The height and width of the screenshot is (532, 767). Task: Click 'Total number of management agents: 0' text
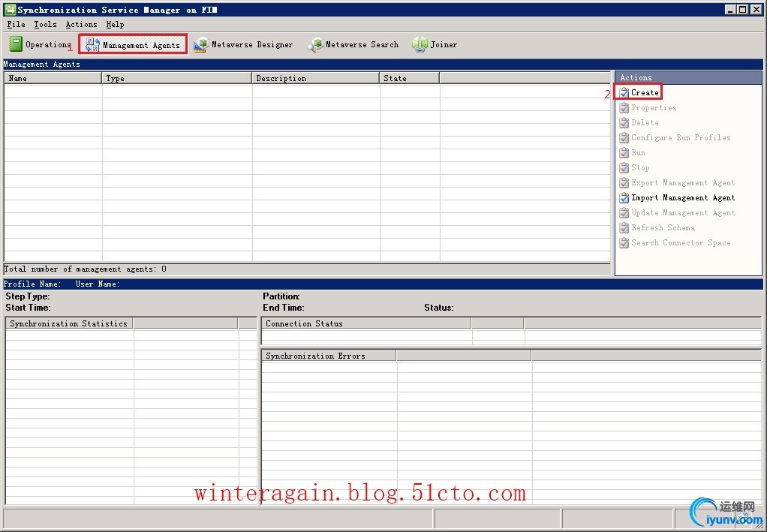[x=85, y=269]
